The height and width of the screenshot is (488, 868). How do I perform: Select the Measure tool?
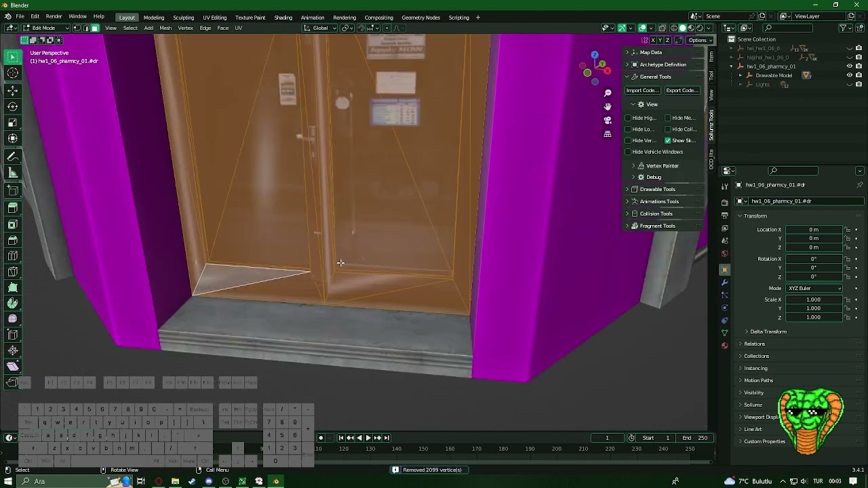coord(12,173)
